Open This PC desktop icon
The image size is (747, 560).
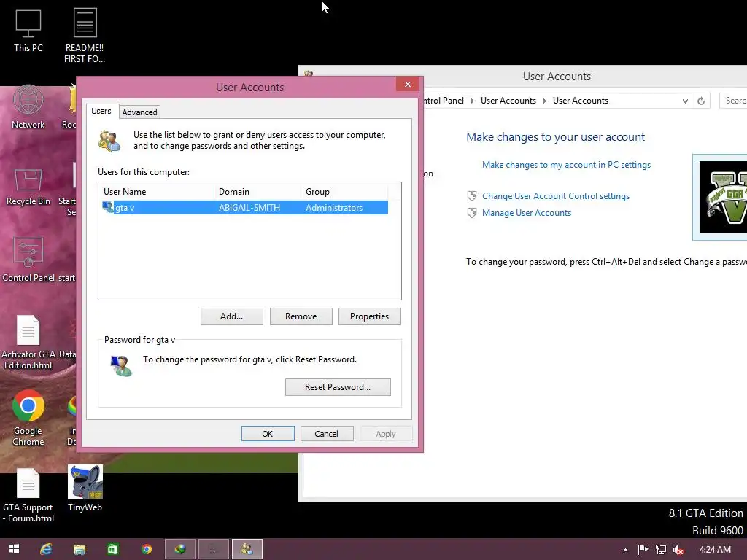pos(28,31)
